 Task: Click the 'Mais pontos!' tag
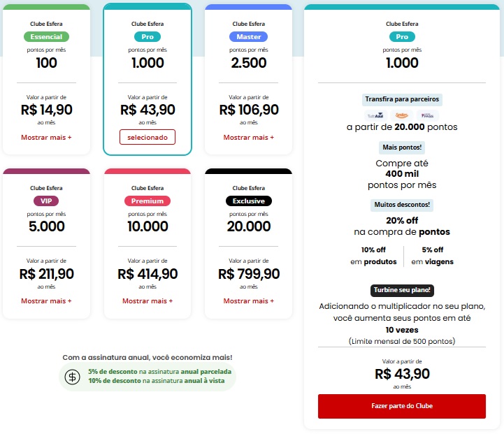[x=401, y=147]
